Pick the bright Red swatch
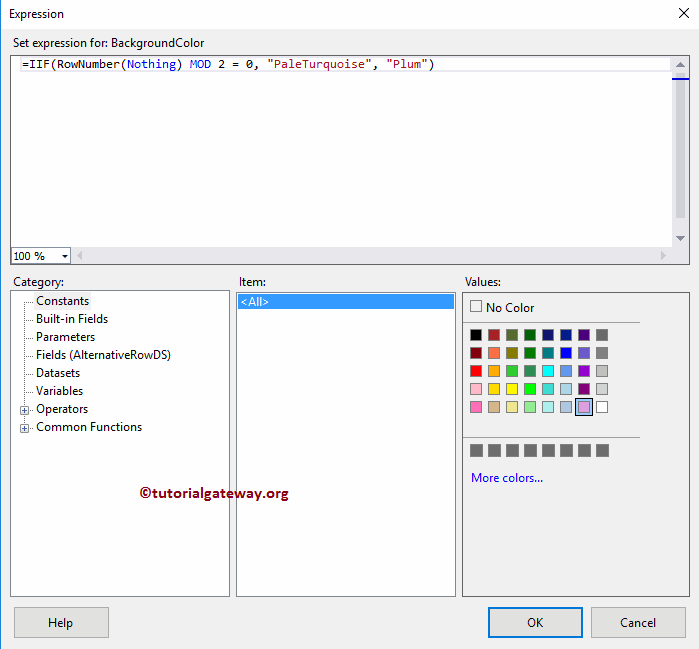Screen dimensions: 699x649 click(x=476, y=371)
